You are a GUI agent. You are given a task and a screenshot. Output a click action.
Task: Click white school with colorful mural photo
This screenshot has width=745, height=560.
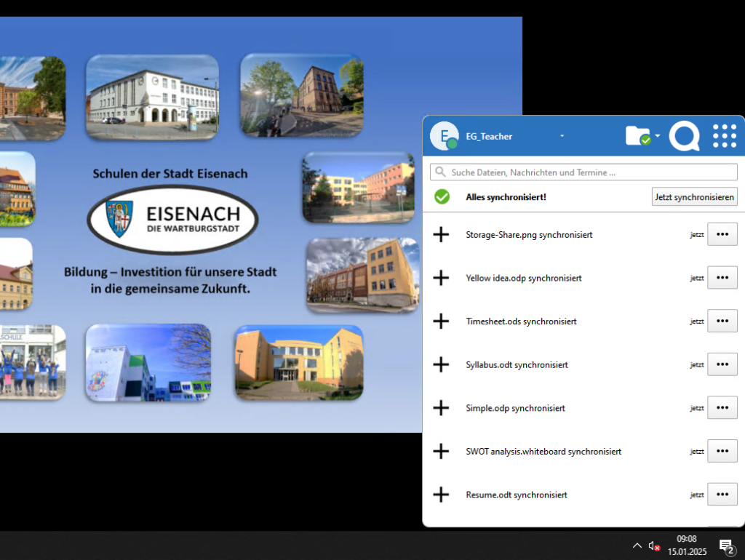(x=148, y=363)
